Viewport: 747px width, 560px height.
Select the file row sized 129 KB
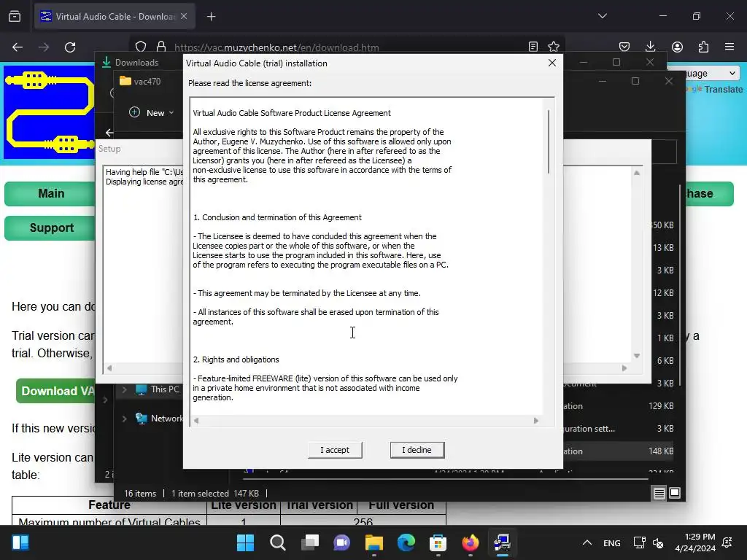[619, 405]
